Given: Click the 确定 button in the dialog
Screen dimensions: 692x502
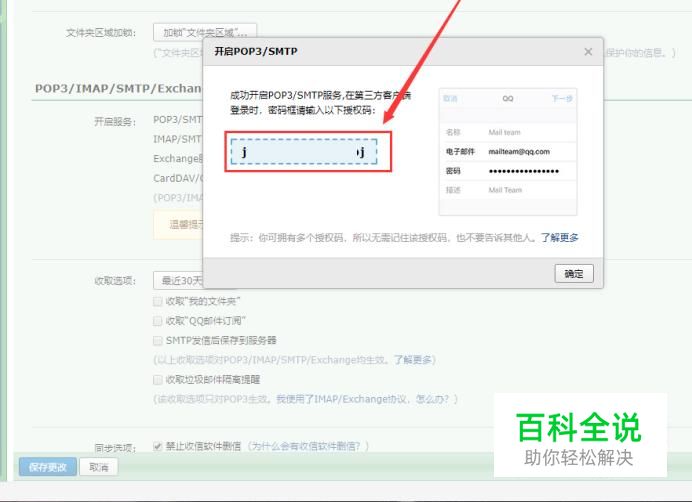Looking at the screenshot, I should point(574,274).
